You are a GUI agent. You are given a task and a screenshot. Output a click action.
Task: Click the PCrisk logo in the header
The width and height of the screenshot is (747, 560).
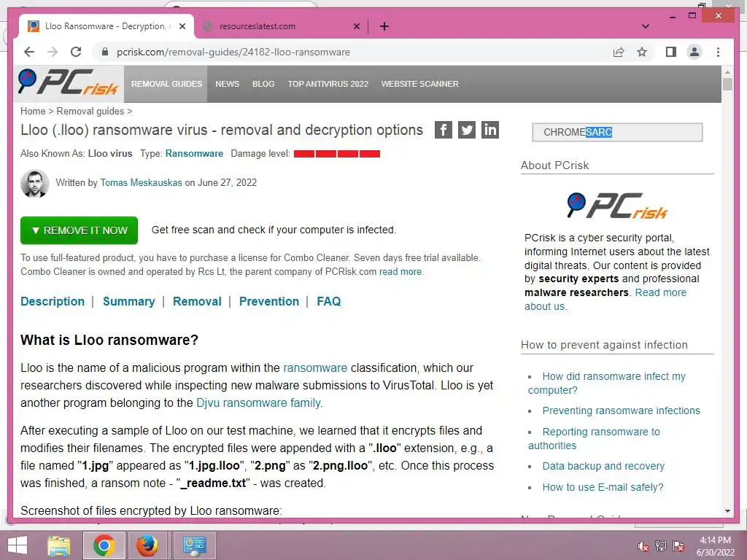pos(68,82)
